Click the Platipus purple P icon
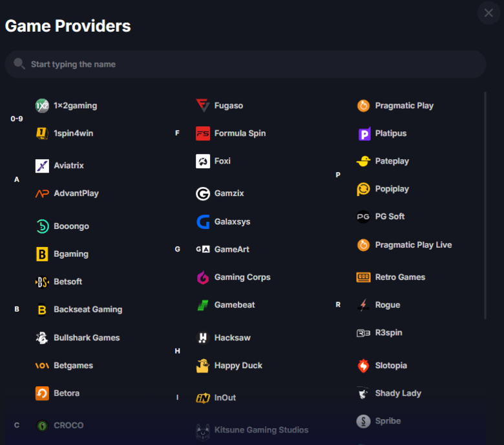The height and width of the screenshot is (445, 504). click(x=364, y=134)
